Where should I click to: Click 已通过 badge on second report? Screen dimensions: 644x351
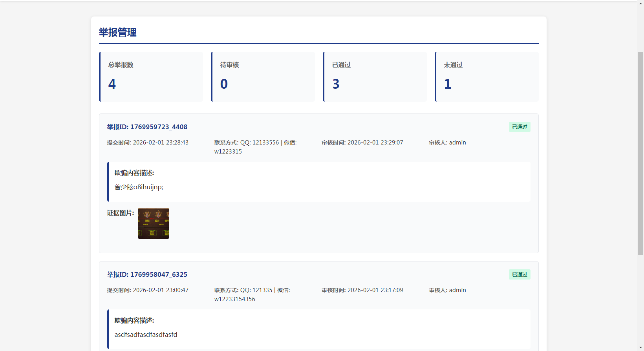point(520,274)
